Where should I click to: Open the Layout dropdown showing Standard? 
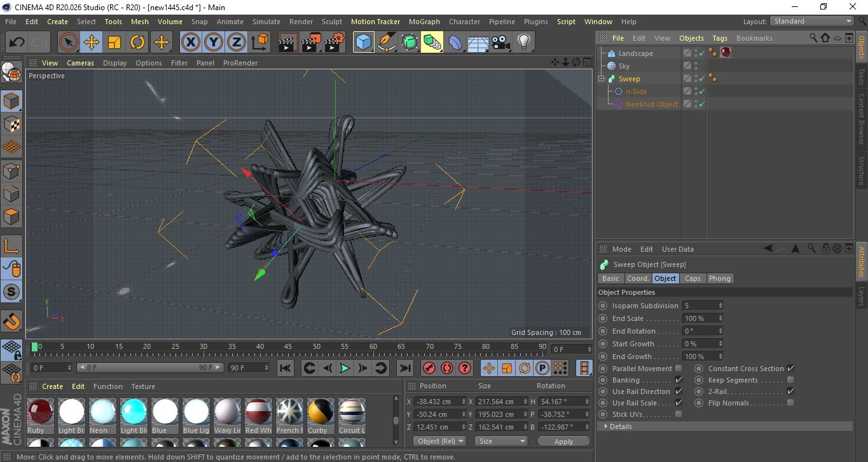coord(811,21)
